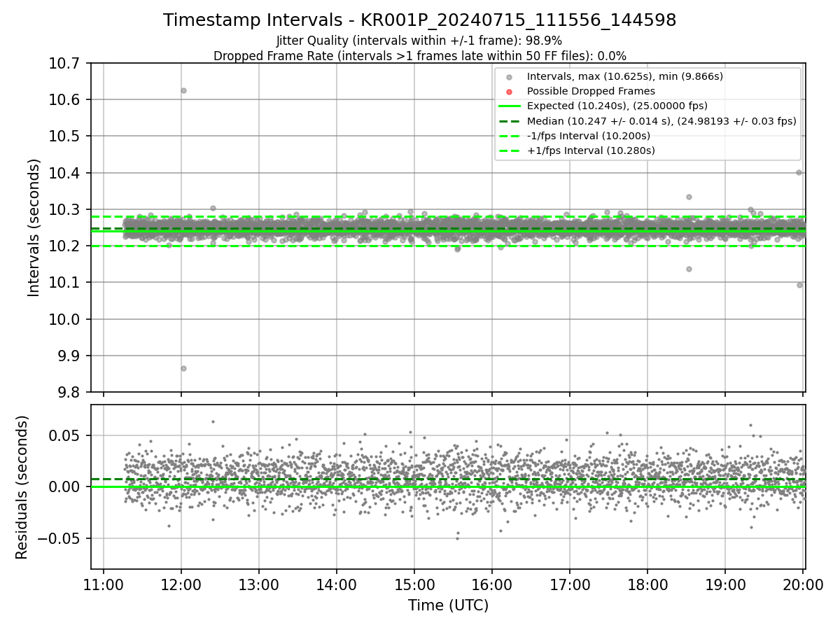Click the Jitter Quality 98.9% subtitle
Screen dimensions: 840x630
pos(419,41)
